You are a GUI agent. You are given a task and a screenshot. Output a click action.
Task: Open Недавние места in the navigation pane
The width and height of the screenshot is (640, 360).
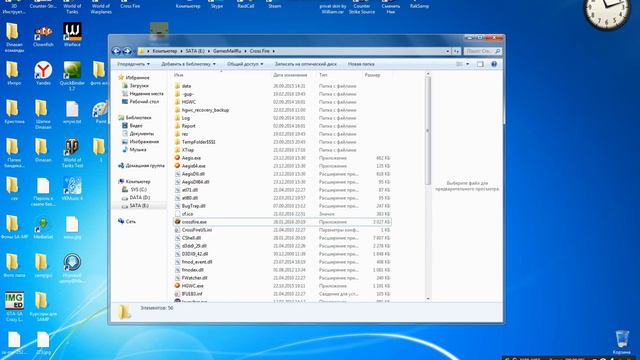146,93
